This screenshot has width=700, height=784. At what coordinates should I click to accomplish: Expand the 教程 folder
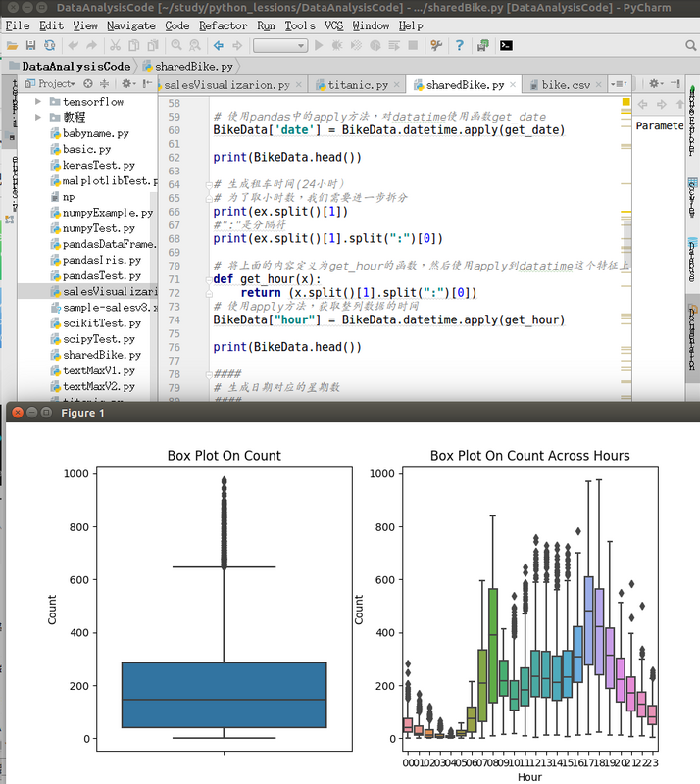click(38, 117)
